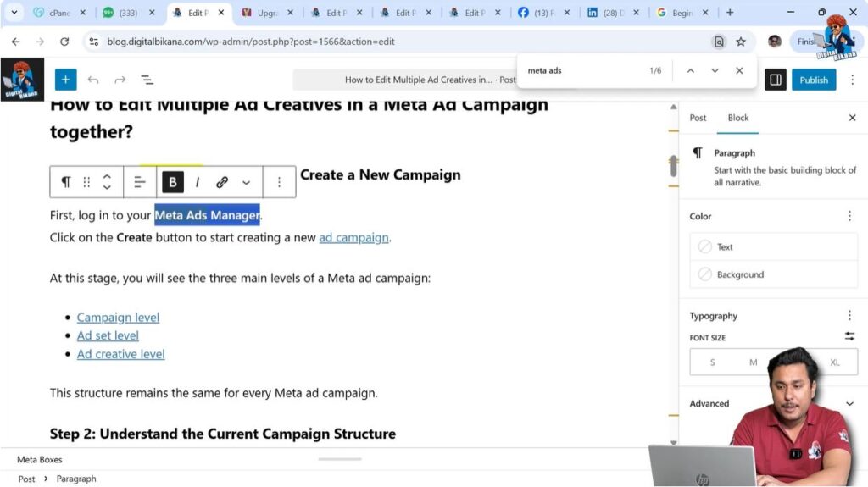The image size is (868, 487).
Task: Change paragraph block type
Action: point(66,182)
